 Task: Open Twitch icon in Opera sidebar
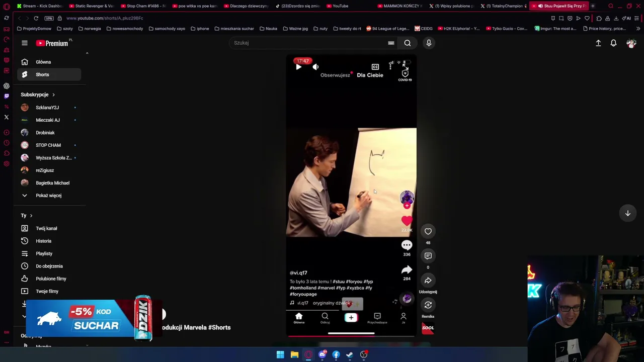coord(7,96)
